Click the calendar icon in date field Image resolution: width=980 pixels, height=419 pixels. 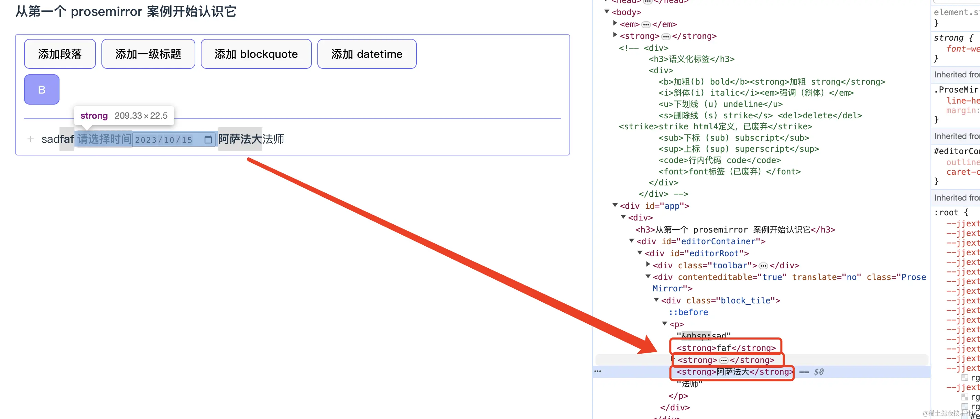[x=208, y=140]
